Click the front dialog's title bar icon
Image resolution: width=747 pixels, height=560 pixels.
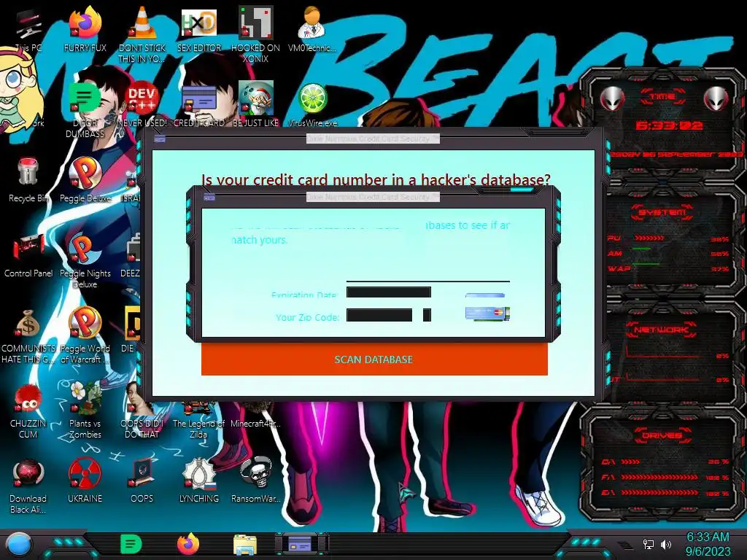pyautogui.click(x=209, y=197)
